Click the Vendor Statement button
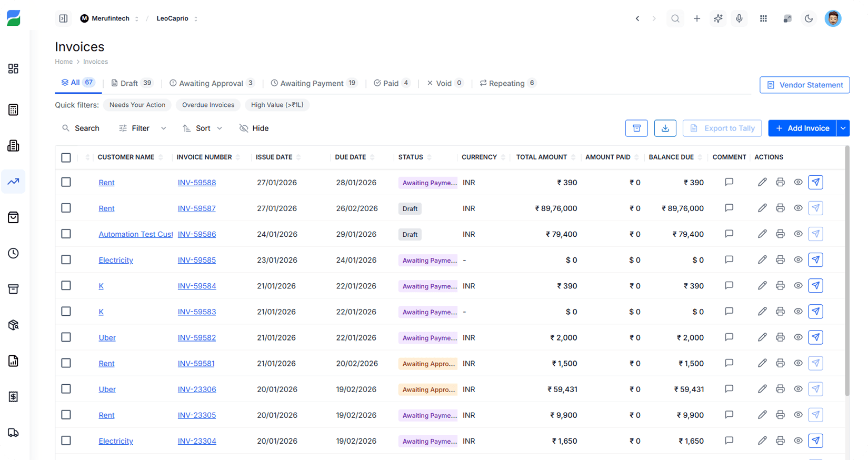 point(804,85)
